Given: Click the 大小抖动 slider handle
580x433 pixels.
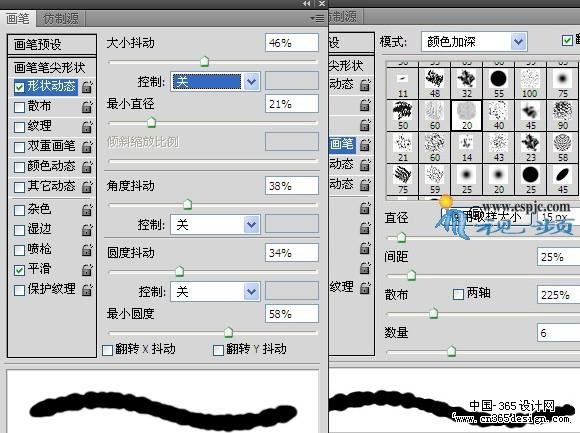Looking at the screenshot, I should (x=204, y=61).
